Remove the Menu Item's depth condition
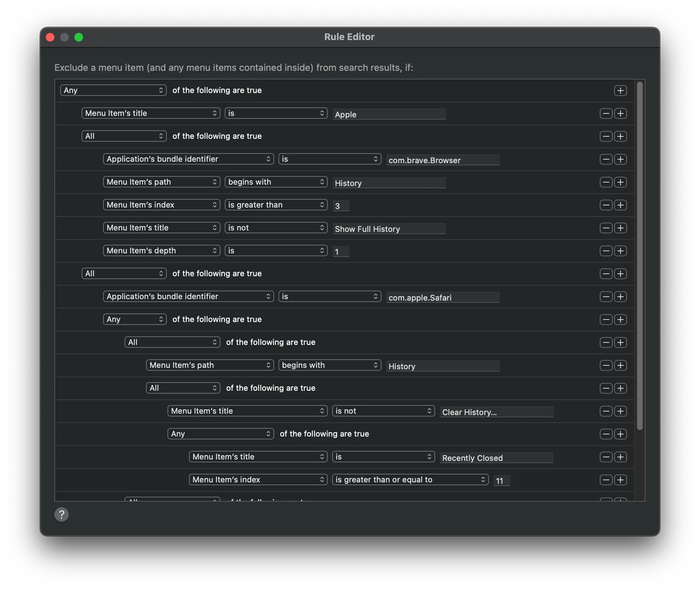Image resolution: width=700 pixels, height=589 pixels. click(606, 250)
